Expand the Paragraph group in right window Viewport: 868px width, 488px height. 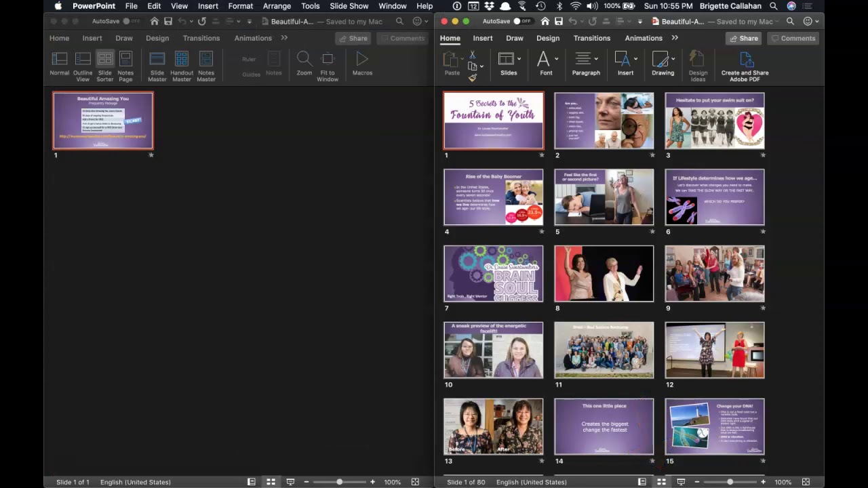tap(586, 63)
